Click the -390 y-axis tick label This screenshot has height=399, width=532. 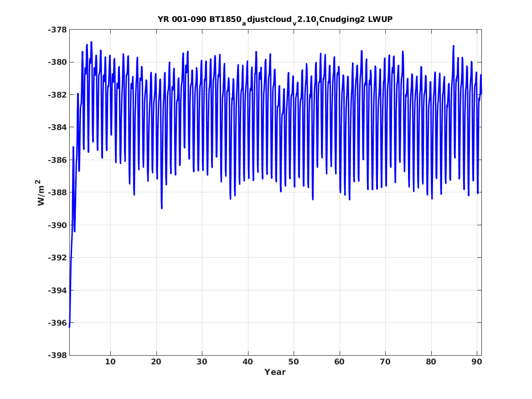click(x=57, y=225)
